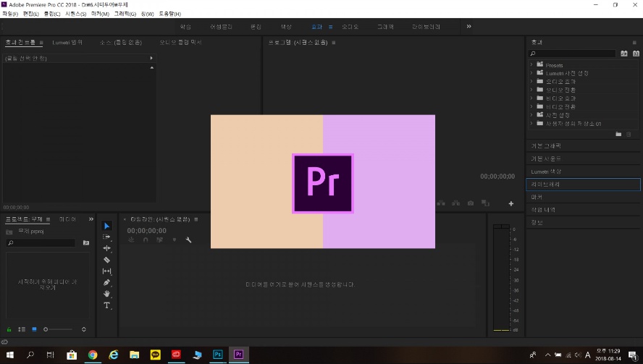
Task: Click find-in-bin icon beside project search
Action: click(86, 243)
